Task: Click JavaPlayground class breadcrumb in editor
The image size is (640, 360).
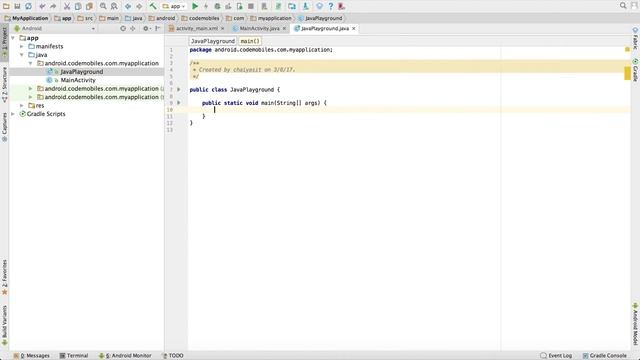Action: pos(213,41)
